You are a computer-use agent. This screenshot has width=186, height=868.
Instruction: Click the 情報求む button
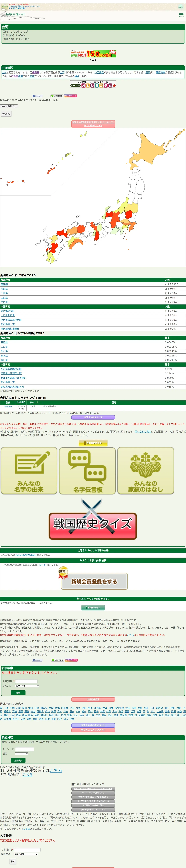pos(6,114)
